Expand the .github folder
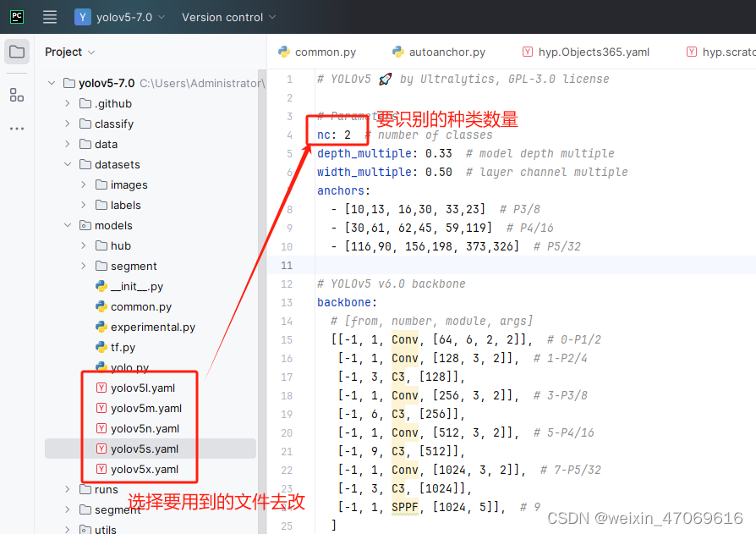This screenshot has width=756, height=534. [x=67, y=103]
